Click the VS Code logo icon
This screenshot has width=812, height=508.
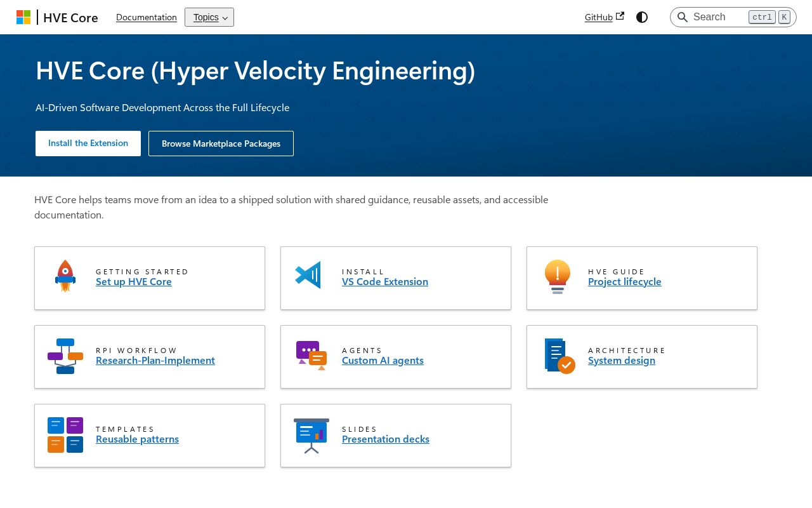(308, 275)
